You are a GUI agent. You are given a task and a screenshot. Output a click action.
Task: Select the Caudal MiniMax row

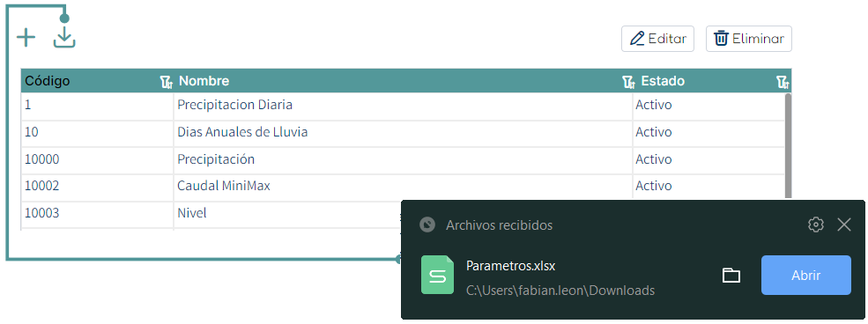pyautogui.click(x=403, y=187)
